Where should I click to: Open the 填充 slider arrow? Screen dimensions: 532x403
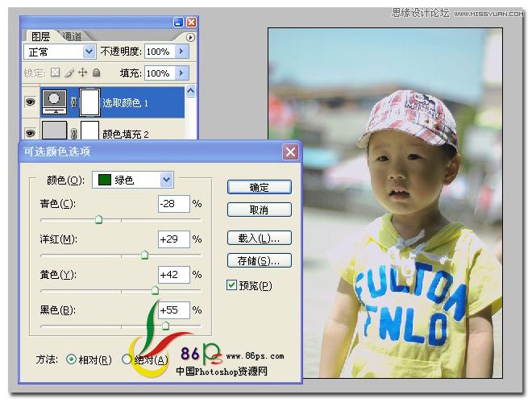181,73
